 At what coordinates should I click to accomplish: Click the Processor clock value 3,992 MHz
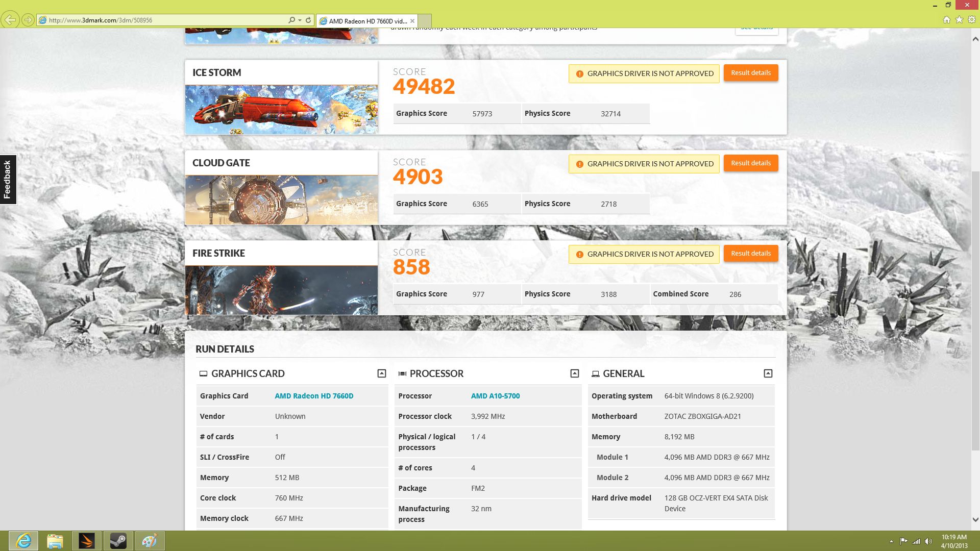click(x=488, y=416)
